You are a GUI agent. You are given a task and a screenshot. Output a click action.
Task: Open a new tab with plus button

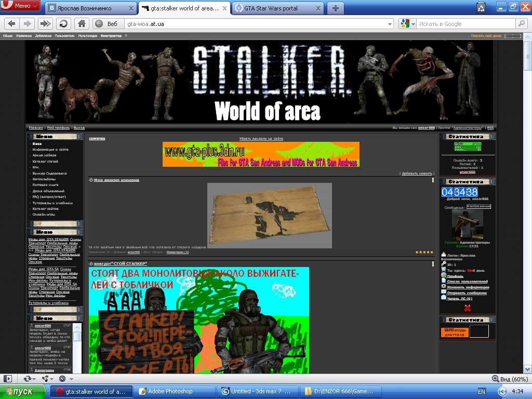[335, 8]
